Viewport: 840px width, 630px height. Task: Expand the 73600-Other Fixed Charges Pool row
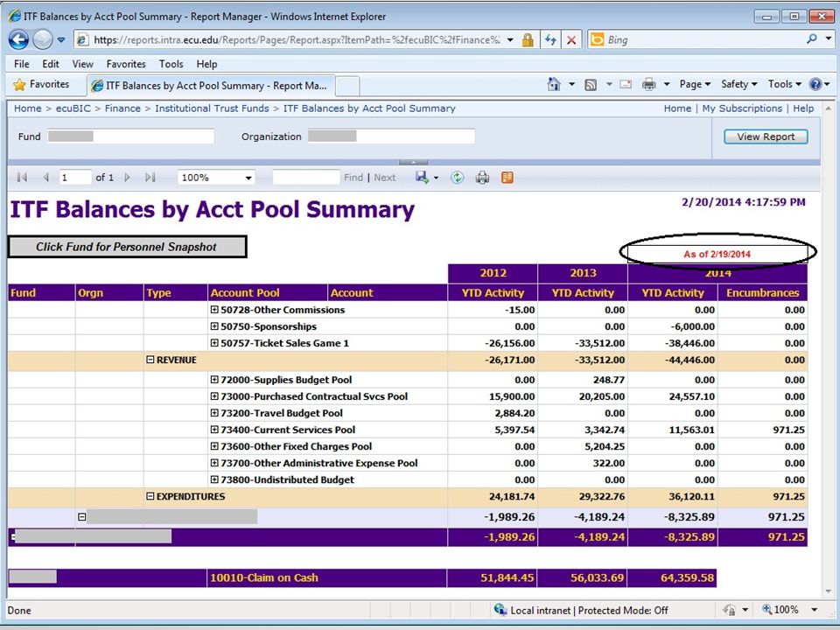click(x=214, y=446)
